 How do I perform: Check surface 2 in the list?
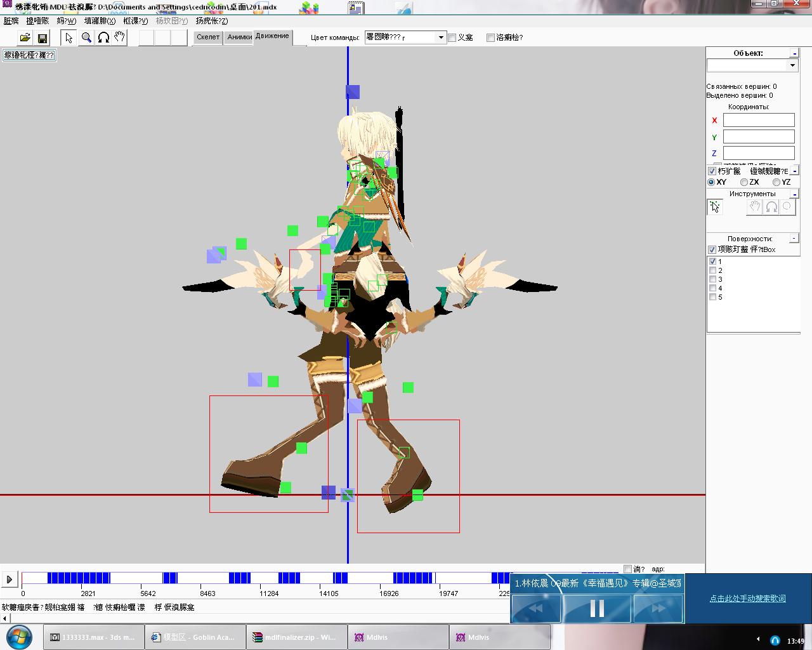click(x=712, y=270)
